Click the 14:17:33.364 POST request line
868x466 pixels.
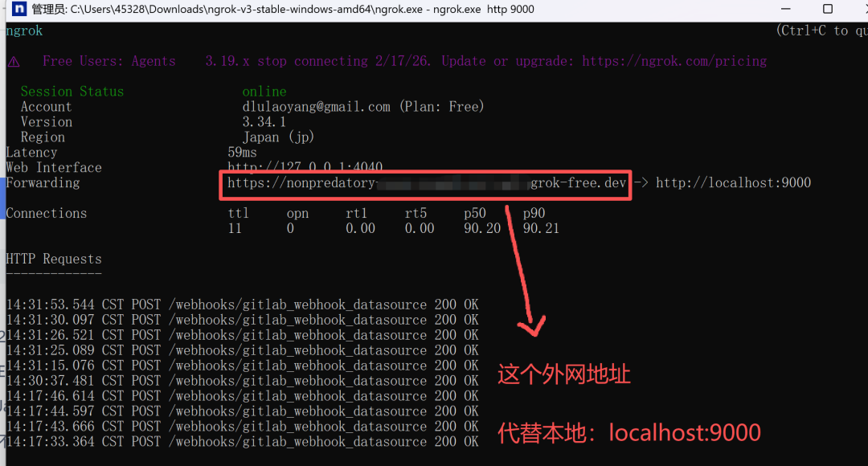pyautogui.click(x=242, y=442)
